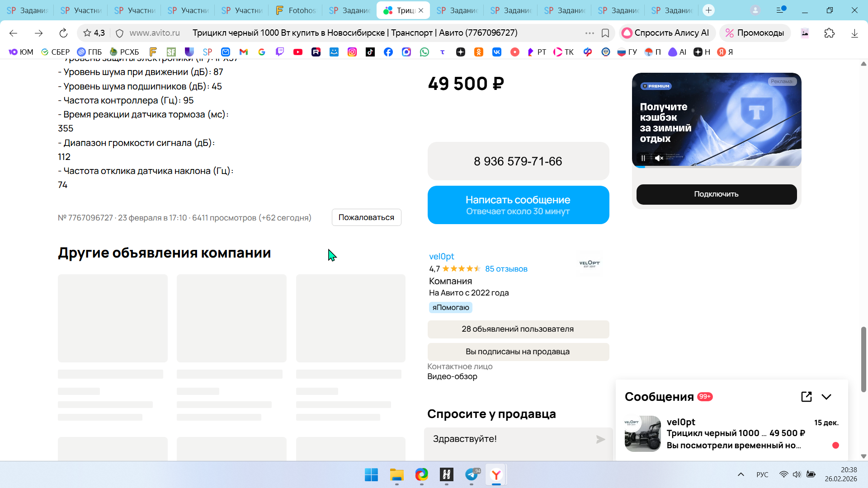
Task: Send the message with arrow icon
Action: (600, 439)
